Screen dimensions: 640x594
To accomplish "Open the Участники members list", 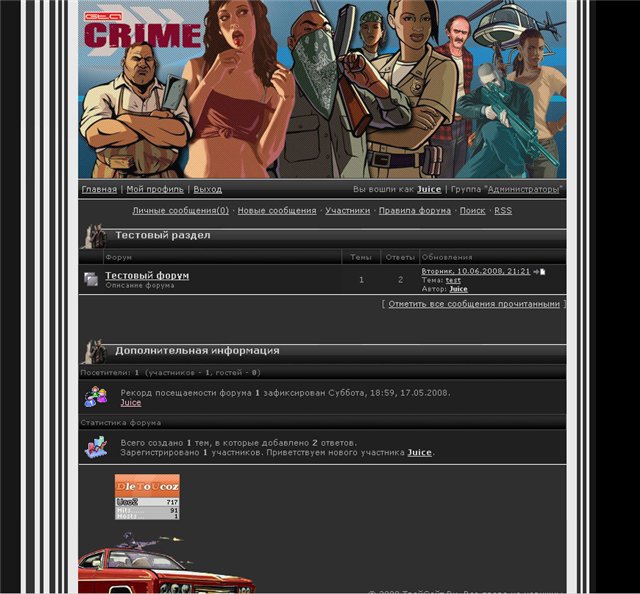I will [347, 211].
